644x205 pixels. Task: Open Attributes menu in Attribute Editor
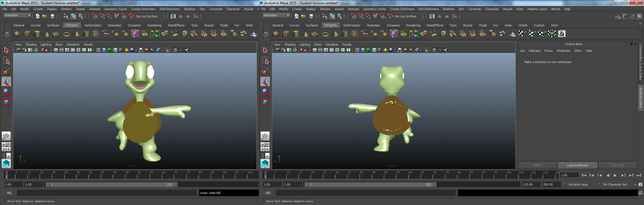tap(563, 51)
